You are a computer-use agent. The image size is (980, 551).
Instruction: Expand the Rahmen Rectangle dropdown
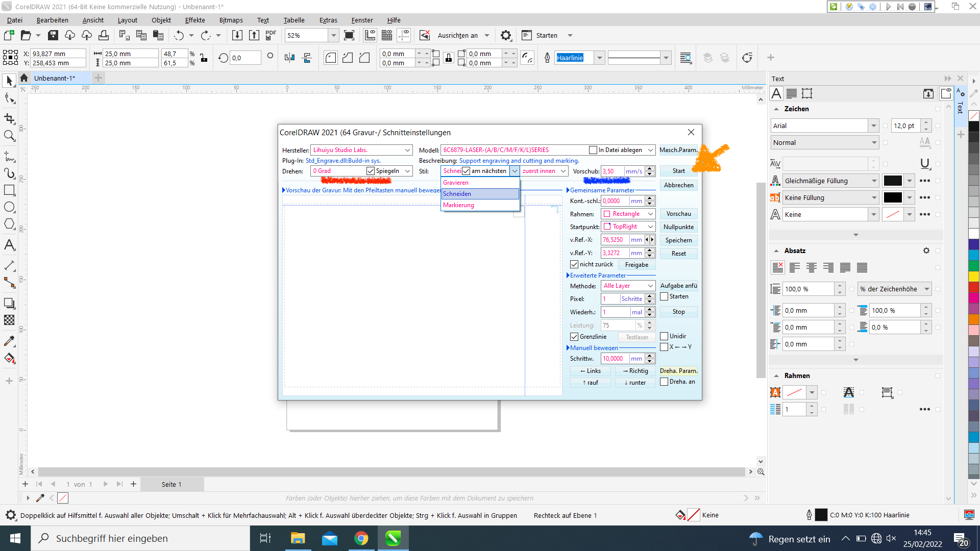point(650,214)
